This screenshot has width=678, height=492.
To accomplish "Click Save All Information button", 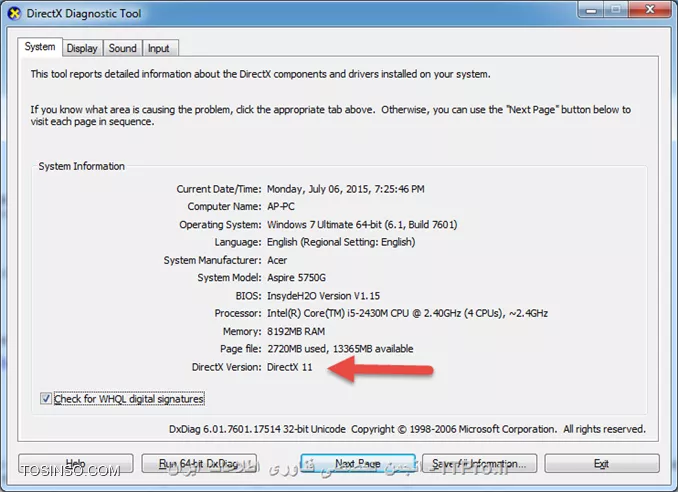I will click(480, 463).
